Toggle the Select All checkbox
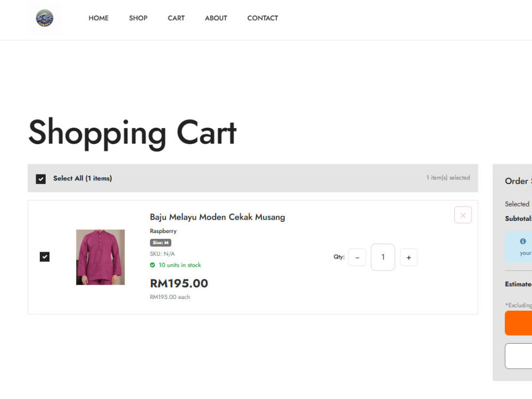Image resolution: width=532 pixels, height=399 pixels. (41, 179)
